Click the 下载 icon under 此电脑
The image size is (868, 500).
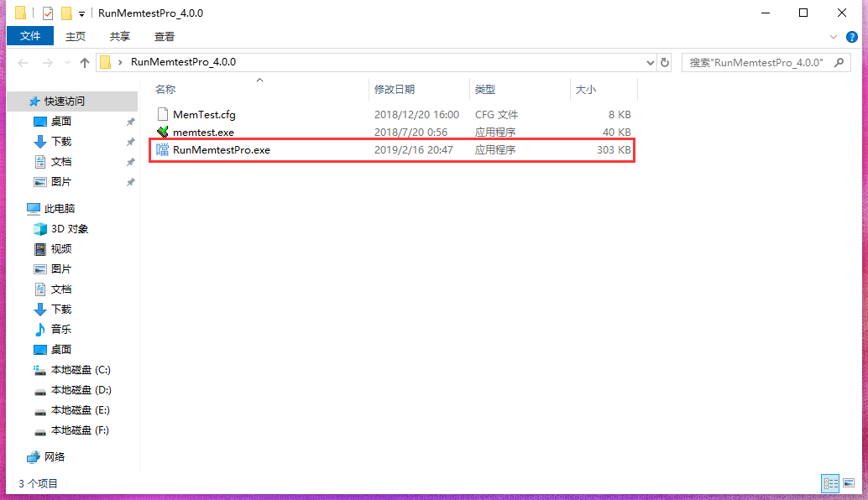tap(40, 310)
